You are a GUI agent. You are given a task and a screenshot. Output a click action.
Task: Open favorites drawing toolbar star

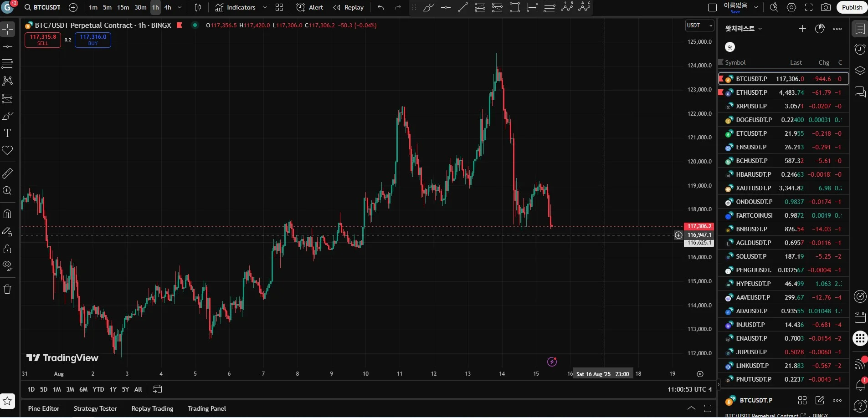point(8,401)
